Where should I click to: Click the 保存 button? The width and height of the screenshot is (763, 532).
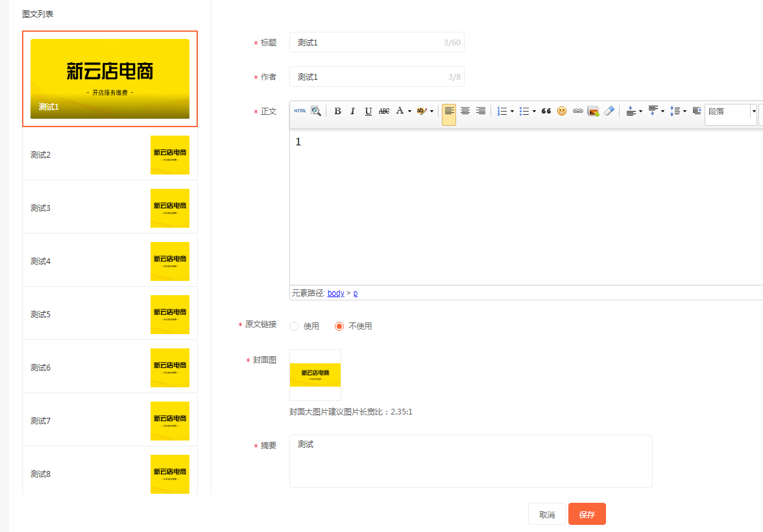coord(587,514)
